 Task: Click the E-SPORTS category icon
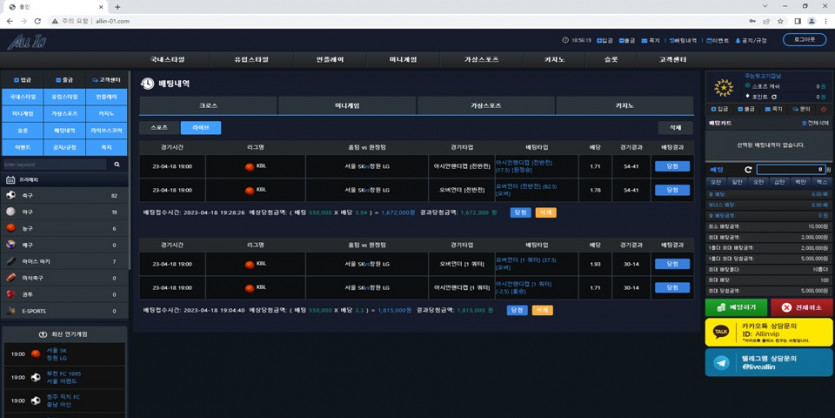click(x=11, y=311)
